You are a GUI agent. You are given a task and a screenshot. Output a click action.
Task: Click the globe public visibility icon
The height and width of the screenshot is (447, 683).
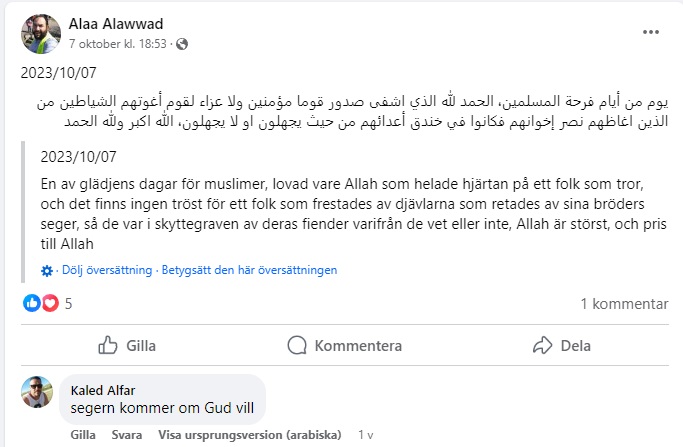coord(183,44)
